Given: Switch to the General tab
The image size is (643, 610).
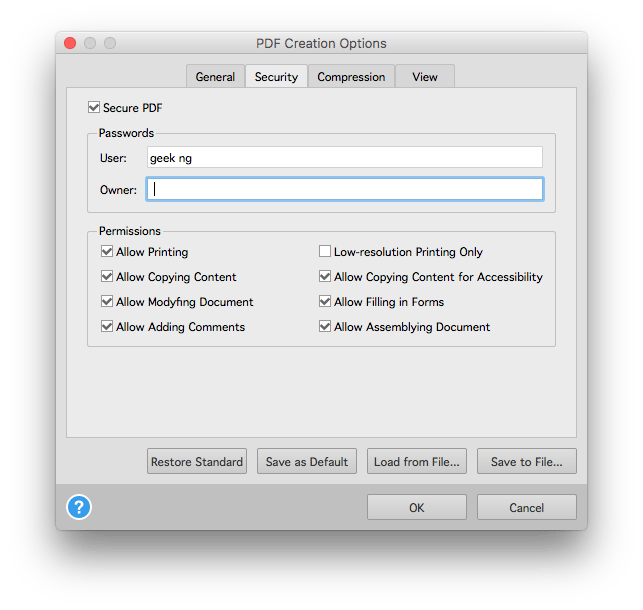Looking at the screenshot, I should 215,77.
